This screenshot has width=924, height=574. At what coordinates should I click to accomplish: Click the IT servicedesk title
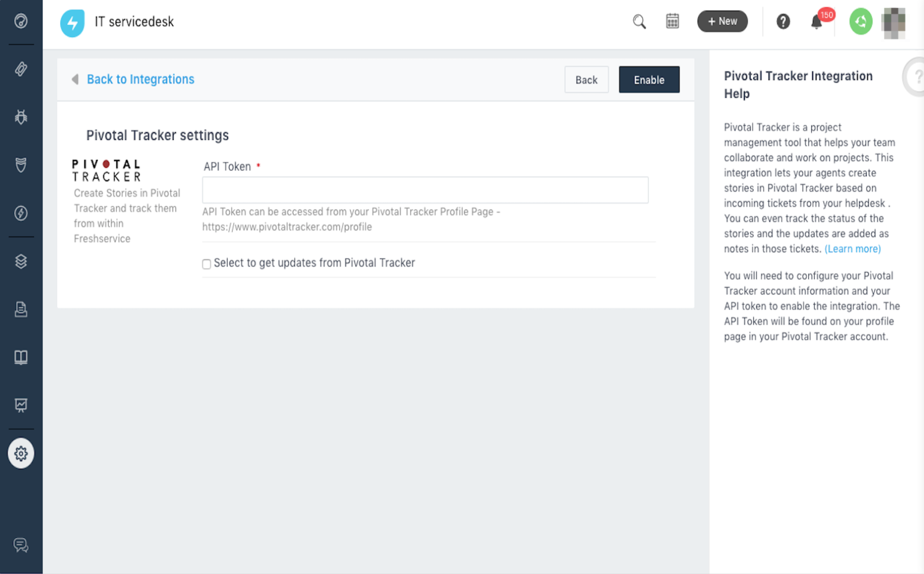click(x=134, y=22)
